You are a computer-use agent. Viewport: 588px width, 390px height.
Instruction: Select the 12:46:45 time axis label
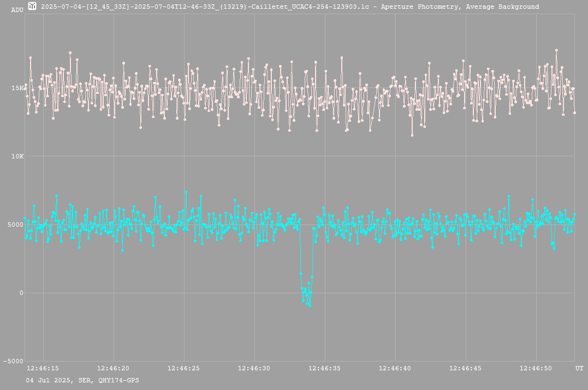click(x=466, y=369)
